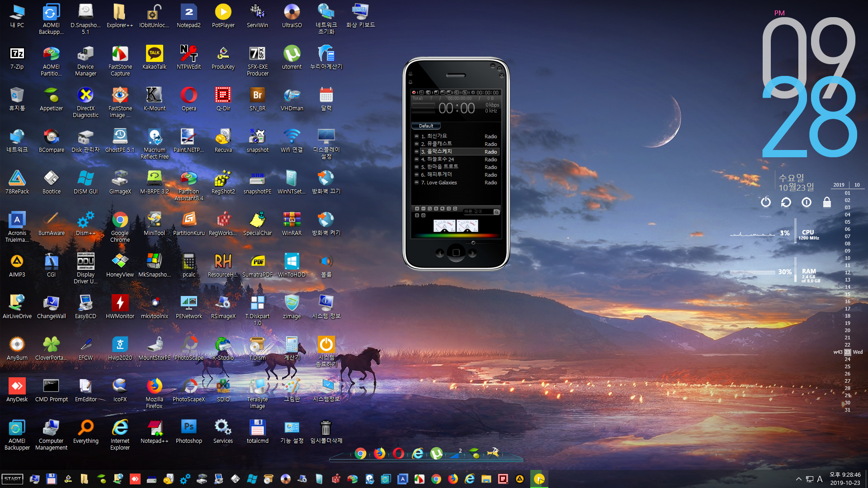The image size is (868, 488).
Task: Open the Recuva desktop icon
Action: (223, 141)
